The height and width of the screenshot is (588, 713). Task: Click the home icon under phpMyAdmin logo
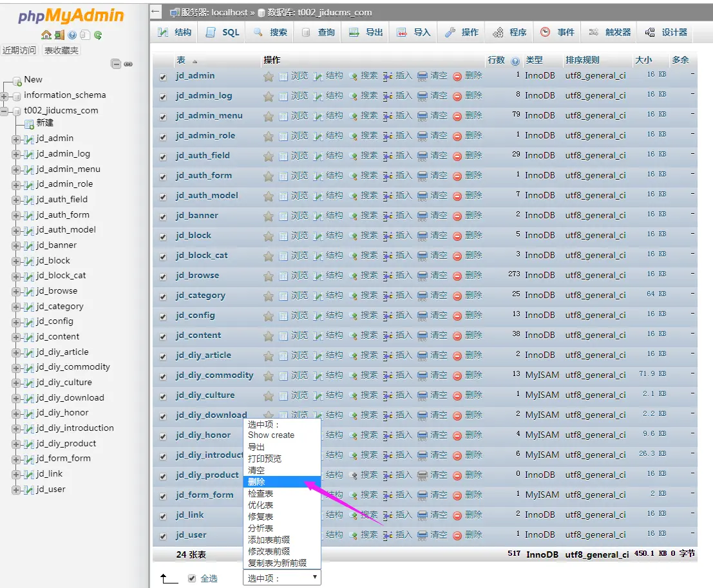click(x=46, y=35)
